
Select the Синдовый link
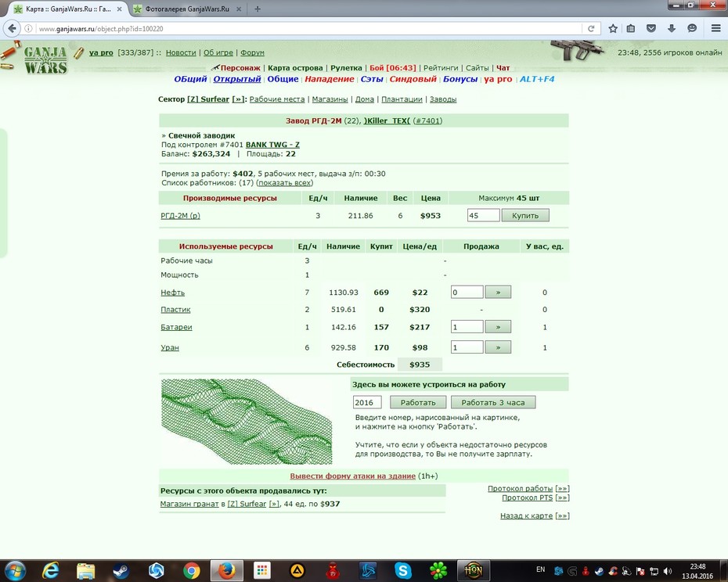pos(413,79)
